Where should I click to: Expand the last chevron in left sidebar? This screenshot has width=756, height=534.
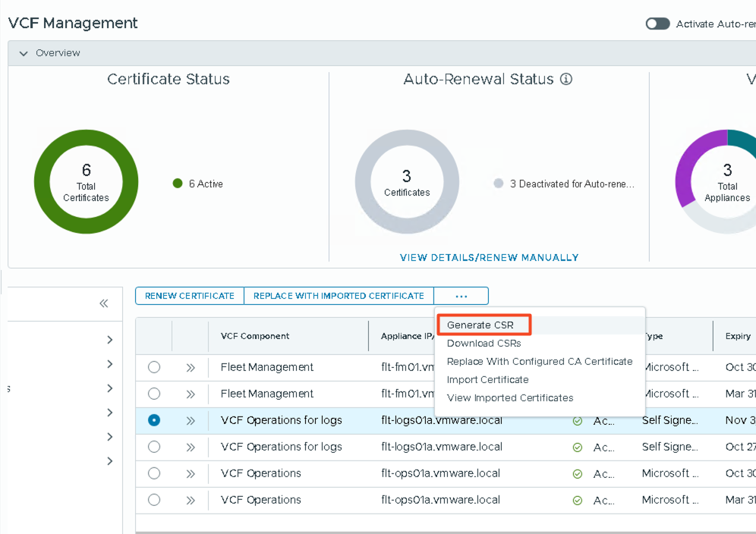tap(110, 461)
